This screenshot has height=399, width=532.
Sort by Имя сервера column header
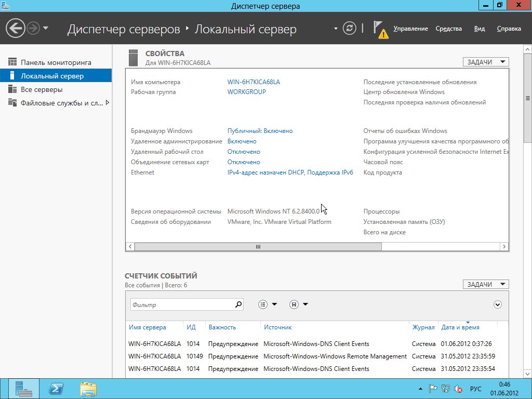pyautogui.click(x=147, y=327)
